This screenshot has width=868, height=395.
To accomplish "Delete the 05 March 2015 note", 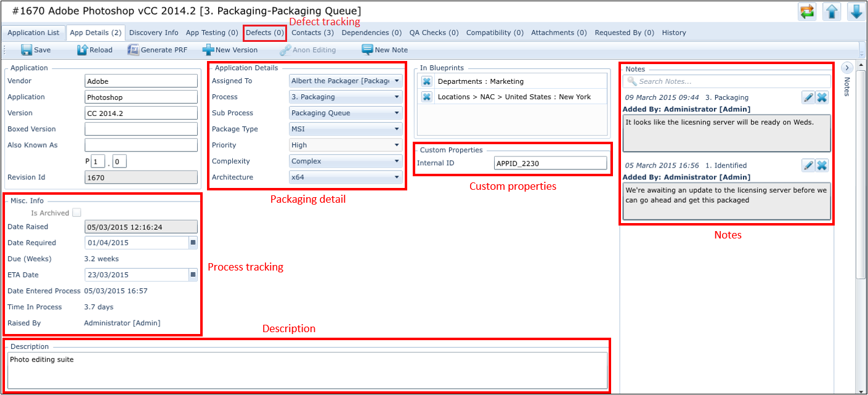I will [x=822, y=165].
